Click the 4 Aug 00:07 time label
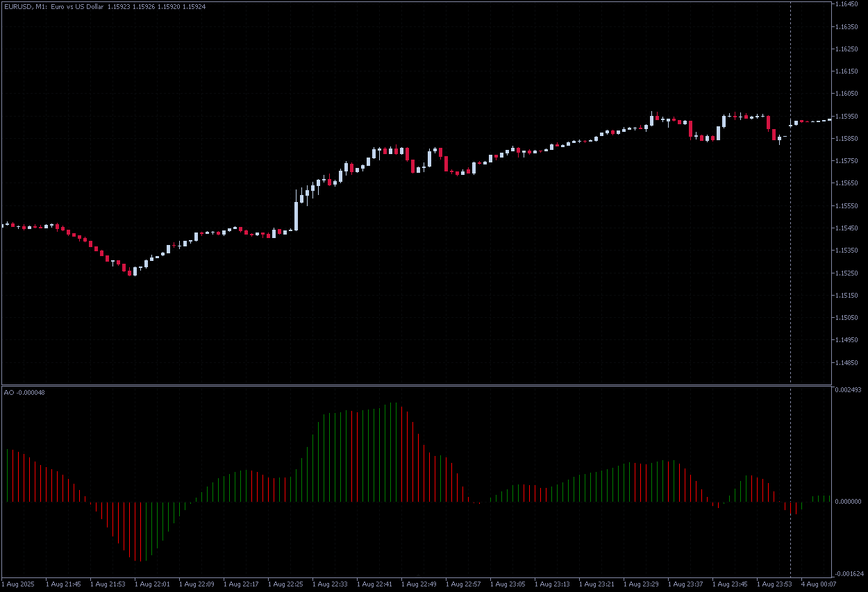The image size is (868, 592). [818, 584]
